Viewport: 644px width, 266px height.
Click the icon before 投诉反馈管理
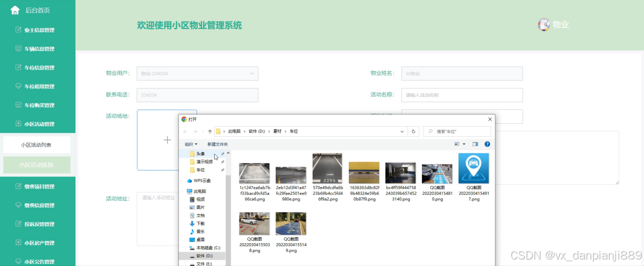click(x=19, y=224)
